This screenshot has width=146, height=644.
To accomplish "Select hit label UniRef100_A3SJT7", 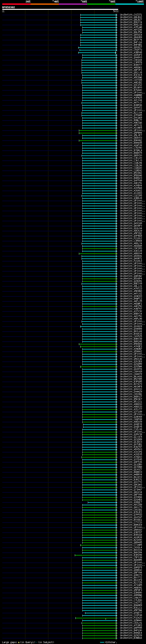I will click(131, 409).
